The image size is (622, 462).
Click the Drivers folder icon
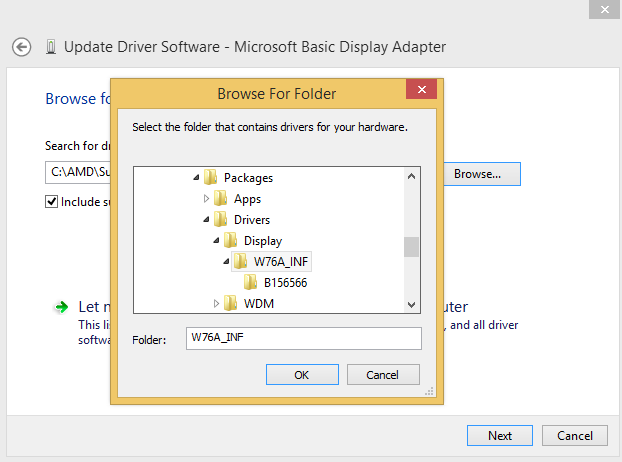coord(220,220)
